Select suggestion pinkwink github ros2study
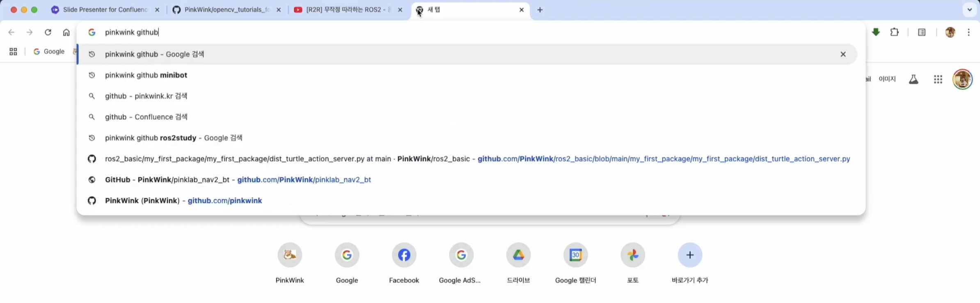The width and height of the screenshot is (980, 303). pyautogui.click(x=467, y=138)
